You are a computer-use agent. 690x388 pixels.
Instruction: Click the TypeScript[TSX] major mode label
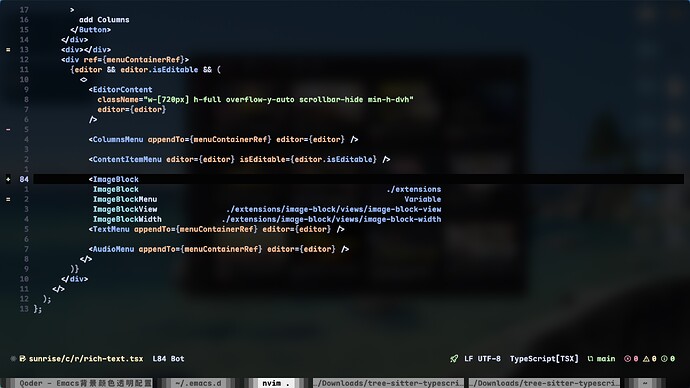pos(544,359)
